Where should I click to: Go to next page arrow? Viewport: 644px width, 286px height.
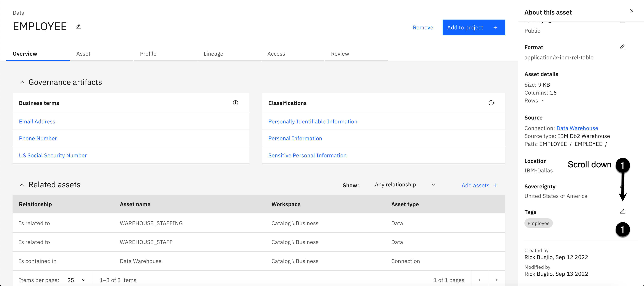click(497, 280)
